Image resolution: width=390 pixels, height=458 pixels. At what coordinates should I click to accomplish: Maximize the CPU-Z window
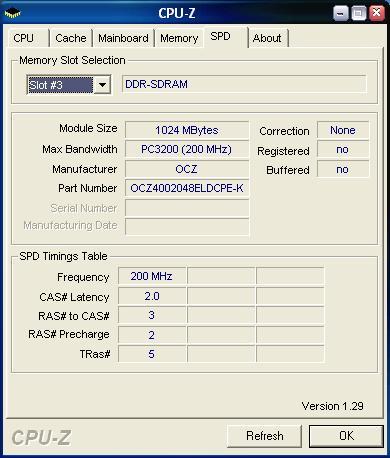pyautogui.click(x=359, y=13)
